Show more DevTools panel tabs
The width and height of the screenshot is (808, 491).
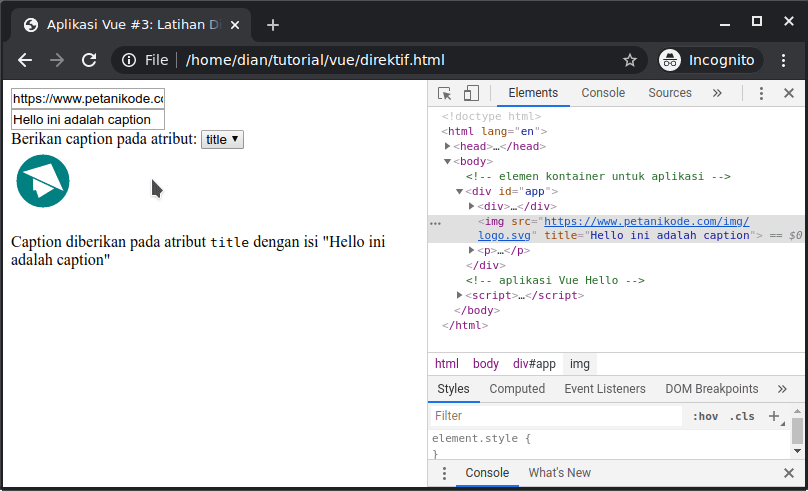pyautogui.click(x=717, y=93)
